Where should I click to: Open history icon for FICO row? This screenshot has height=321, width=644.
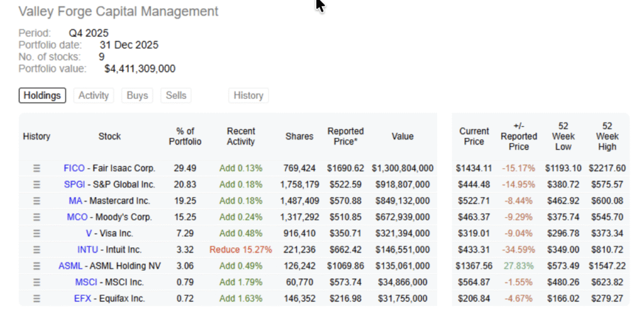[x=36, y=168]
